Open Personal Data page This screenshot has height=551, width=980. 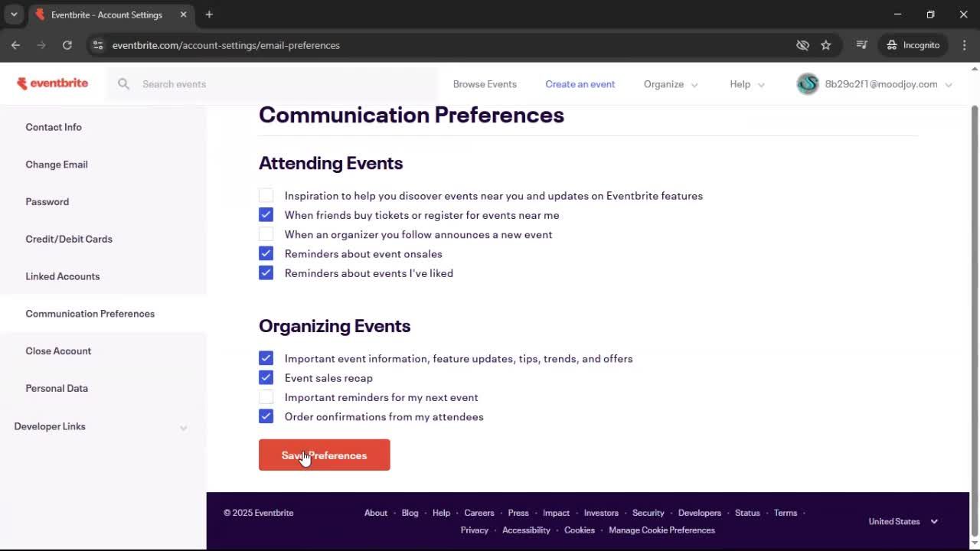click(57, 388)
